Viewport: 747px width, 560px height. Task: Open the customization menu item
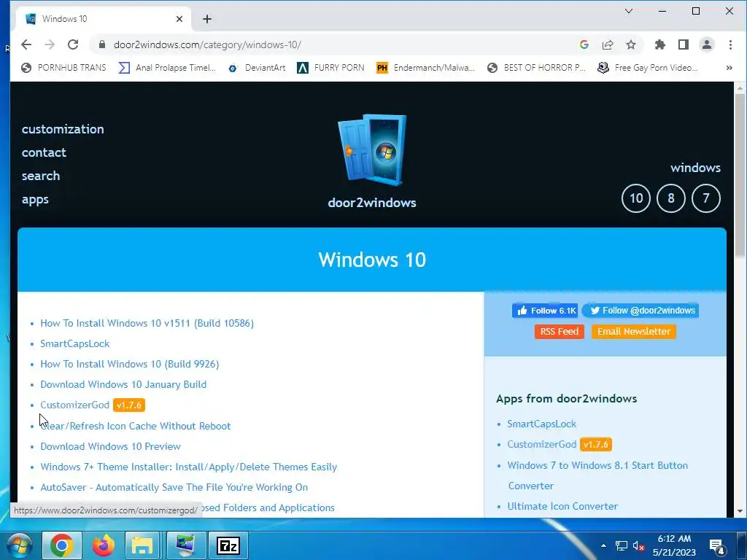(x=63, y=129)
